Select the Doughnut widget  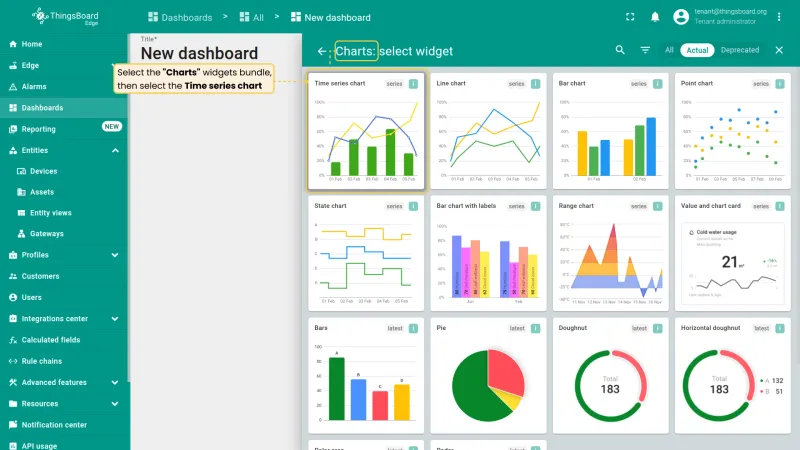tap(610, 376)
